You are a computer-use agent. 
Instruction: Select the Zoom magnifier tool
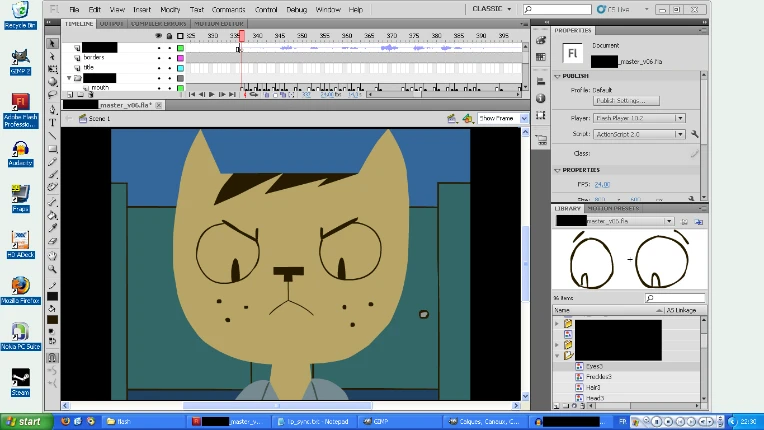point(52,269)
